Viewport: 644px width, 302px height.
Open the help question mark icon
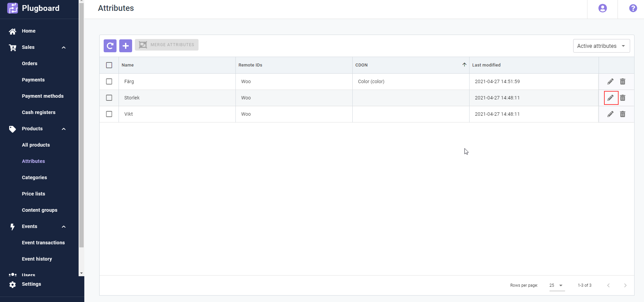click(633, 8)
